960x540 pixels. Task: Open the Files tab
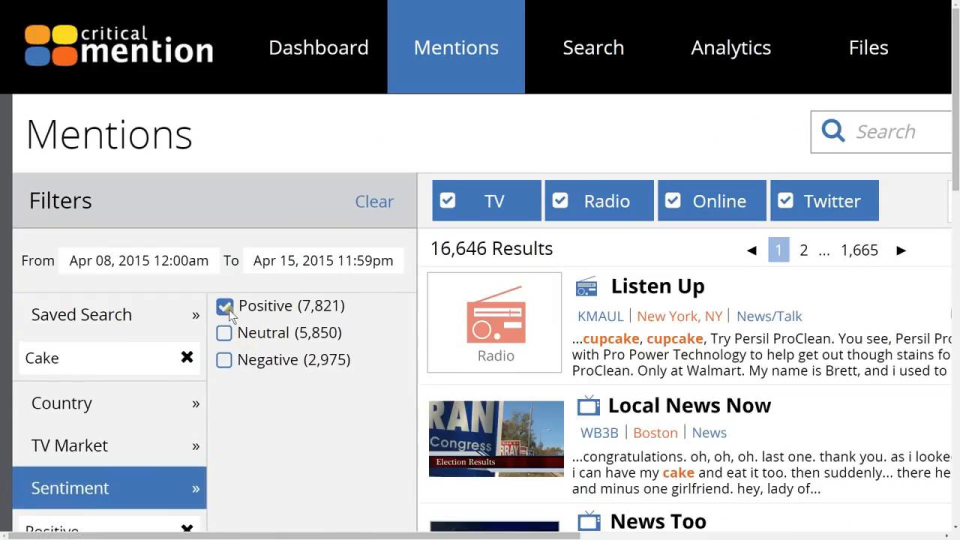(x=868, y=47)
